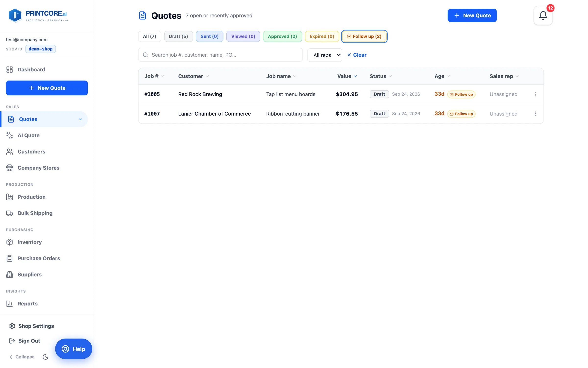Select the All (7) filter tab

(150, 36)
